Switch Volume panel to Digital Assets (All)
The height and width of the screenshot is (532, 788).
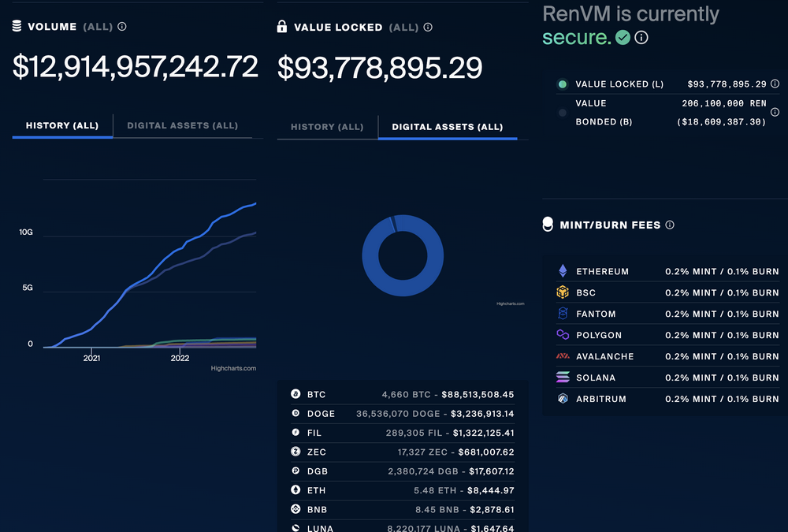pos(183,125)
